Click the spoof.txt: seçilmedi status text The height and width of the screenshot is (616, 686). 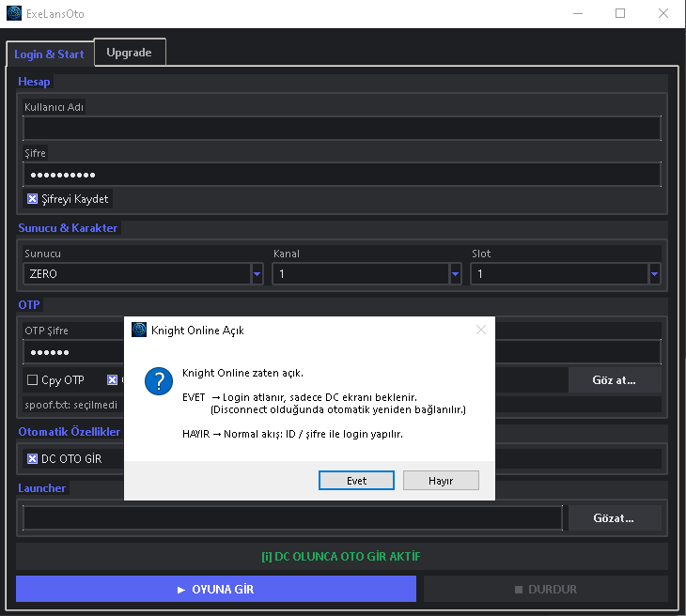70,405
